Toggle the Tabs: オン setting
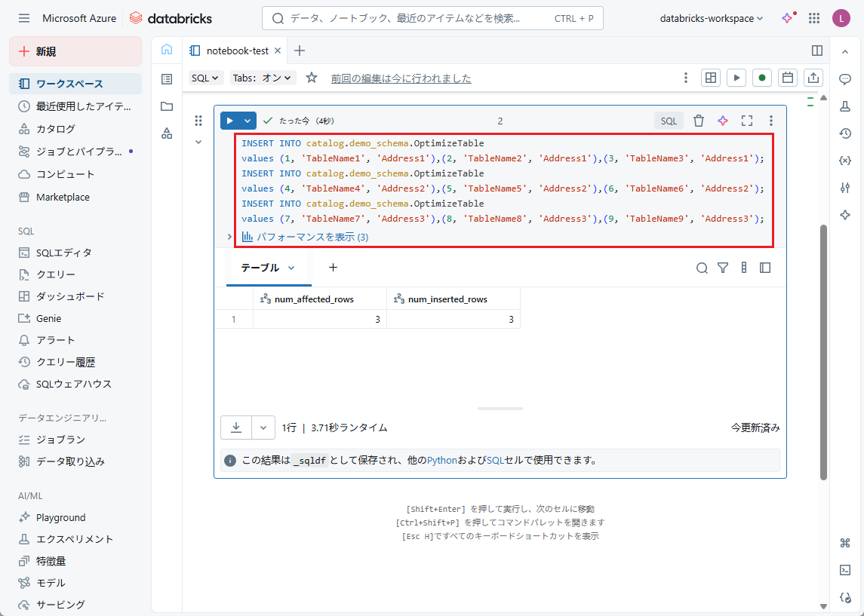 [262, 78]
